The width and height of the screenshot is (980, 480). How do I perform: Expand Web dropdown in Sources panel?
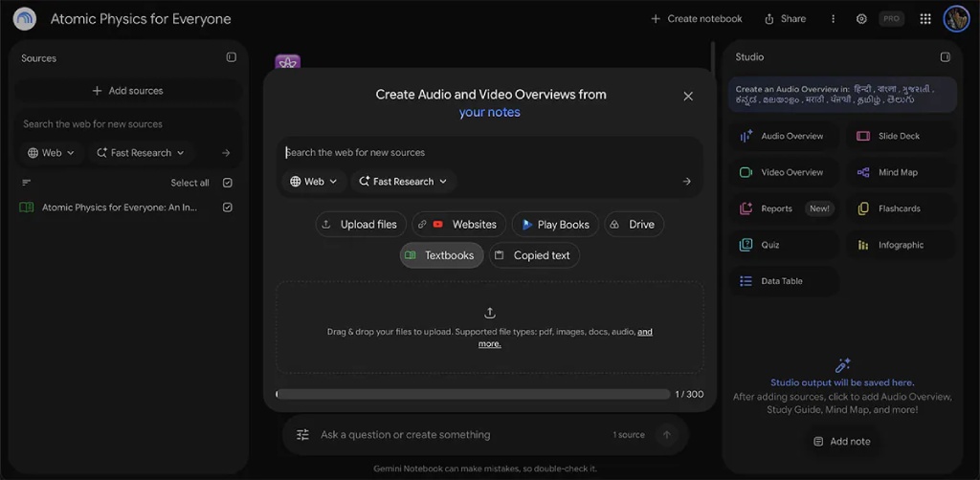tap(52, 153)
